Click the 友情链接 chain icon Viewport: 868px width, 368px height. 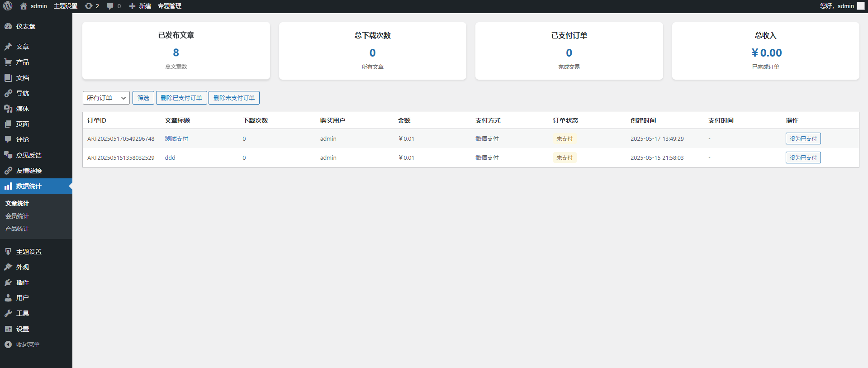[x=8, y=171]
